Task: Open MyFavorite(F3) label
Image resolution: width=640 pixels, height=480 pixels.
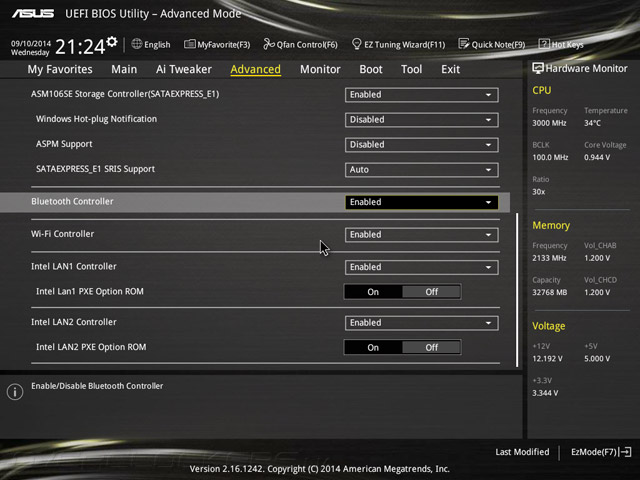Action: coord(224,44)
